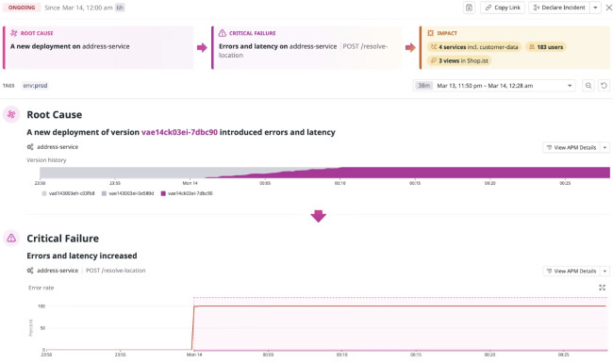Click the env:prod tag
The height and width of the screenshot is (364, 613).
click(x=35, y=86)
